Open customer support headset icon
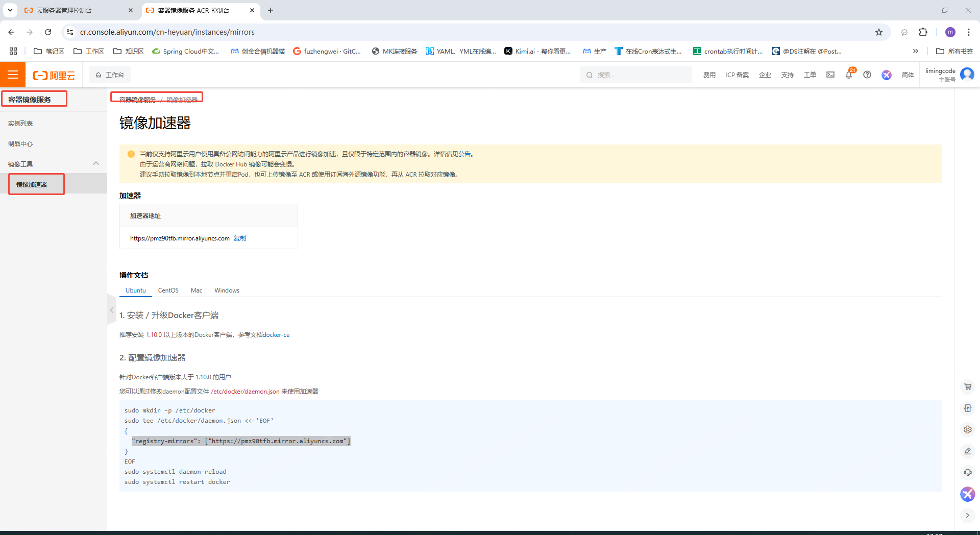 (967, 472)
